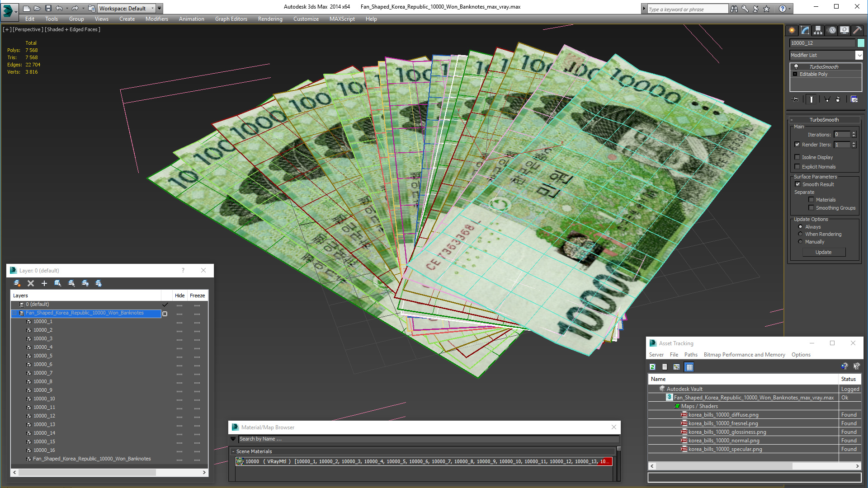Click the Freeze column header
Screen dimensions: 868x488
197,296
